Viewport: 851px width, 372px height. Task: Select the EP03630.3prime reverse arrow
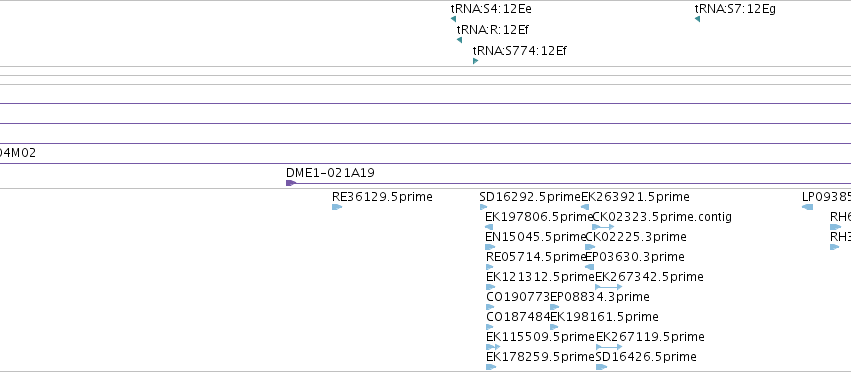pos(589,267)
